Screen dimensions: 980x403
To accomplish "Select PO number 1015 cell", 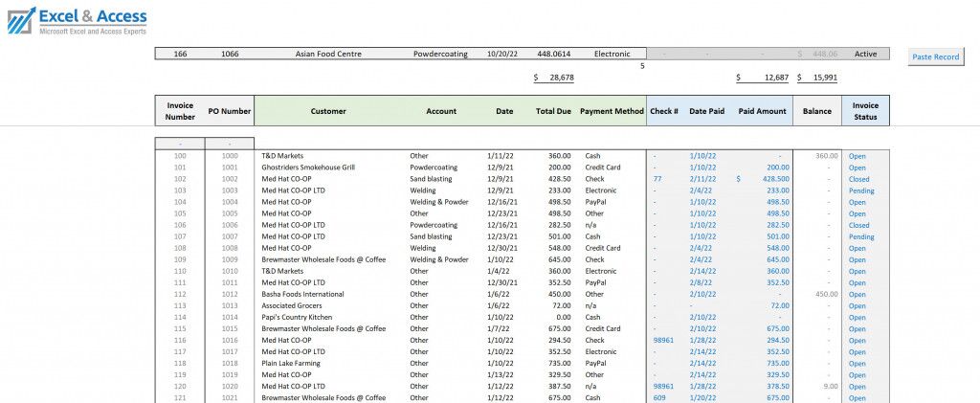I will point(230,328).
